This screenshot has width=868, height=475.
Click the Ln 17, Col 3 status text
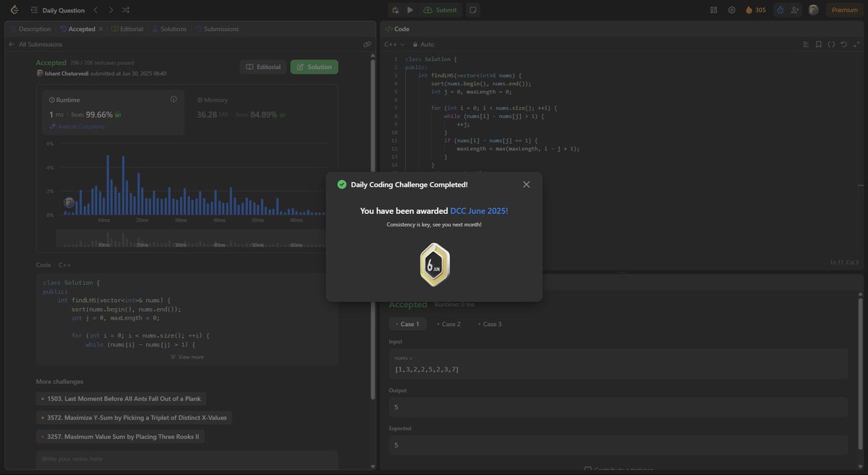click(844, 262)
